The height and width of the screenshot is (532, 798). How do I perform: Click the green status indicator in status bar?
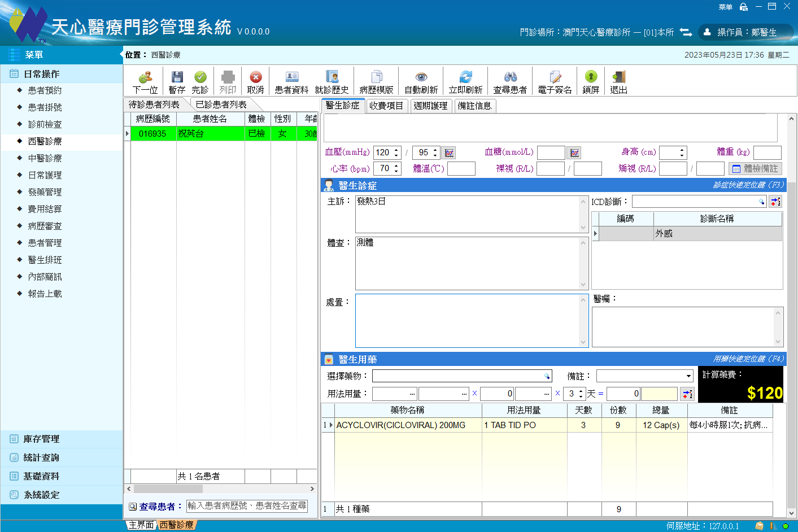coord(786,526)
